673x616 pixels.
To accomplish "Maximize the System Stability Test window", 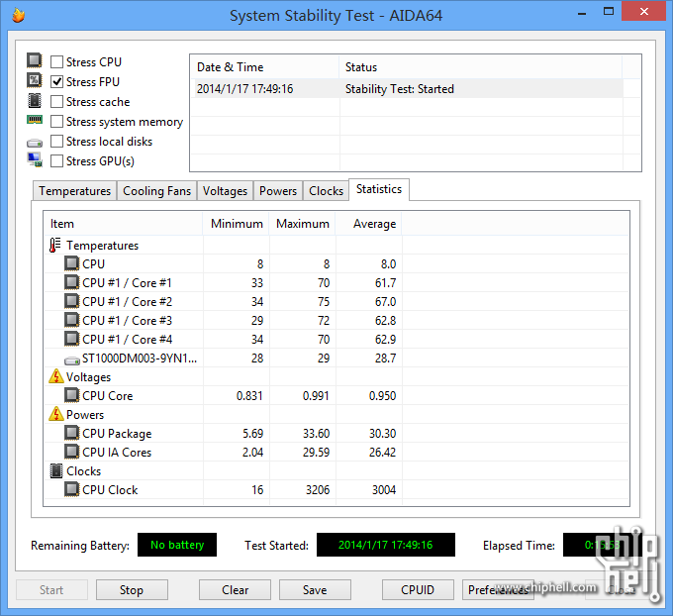I will pyautogui.click(x=609, y=12).
